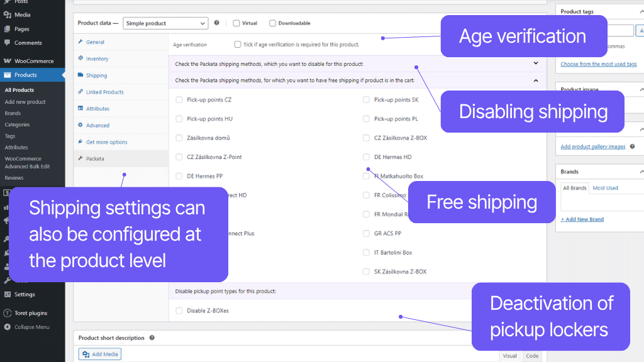This screenshot has height=362, width=644.
Task: Open the Categories submenu item
Action: (x=17, y=124)
